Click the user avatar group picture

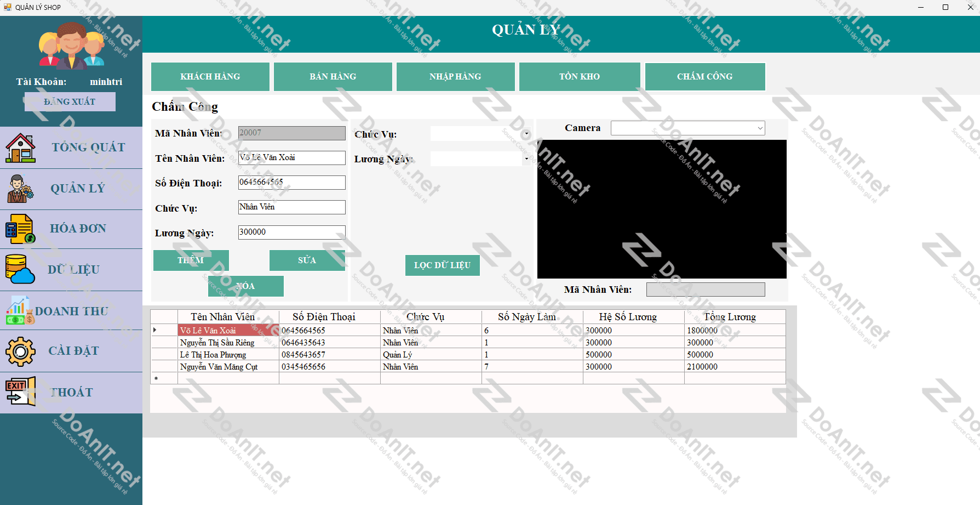click(x=71, y=46)
